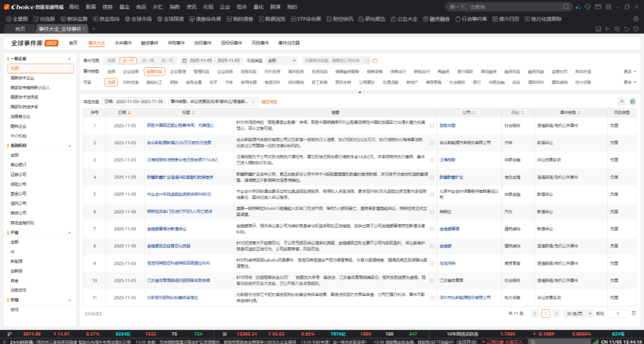Open the 百胜中国 company link
Screen dimensions: 644x344
click(x=447, y=125)
